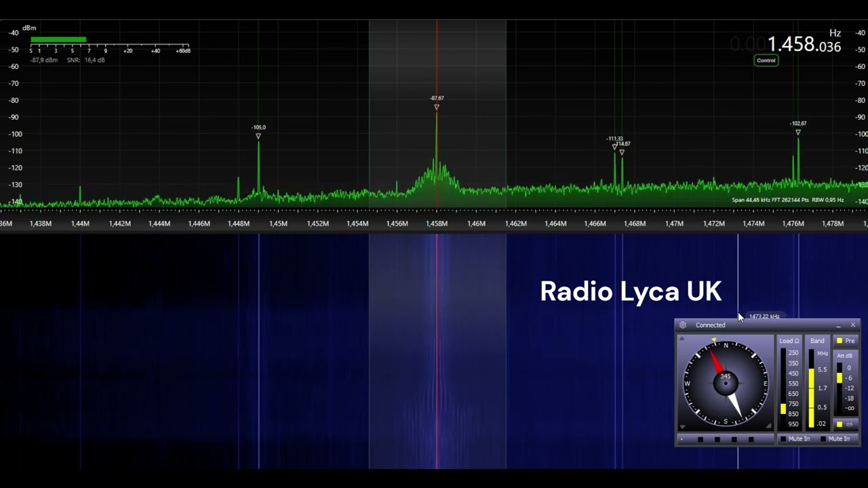Click the -111.33 peak marker triangle
The width and height of the screenshot is (868, 488).
click(x=615, y=146)
